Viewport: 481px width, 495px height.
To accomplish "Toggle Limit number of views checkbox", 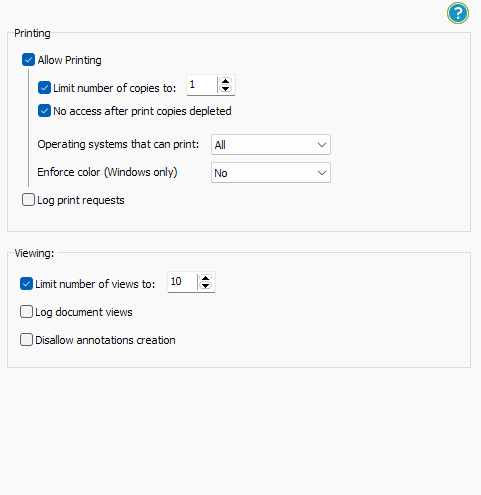I will tap(26, 284).
